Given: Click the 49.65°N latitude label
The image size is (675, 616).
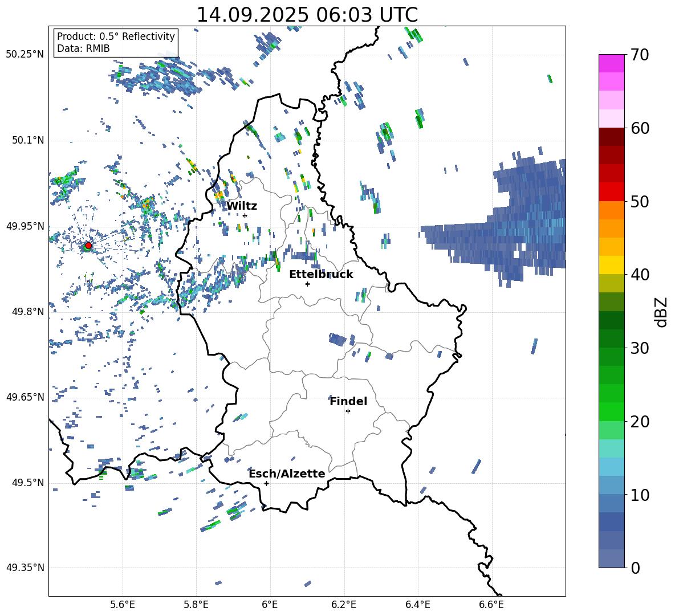Looking at the screenshot, I should [25, 397].
